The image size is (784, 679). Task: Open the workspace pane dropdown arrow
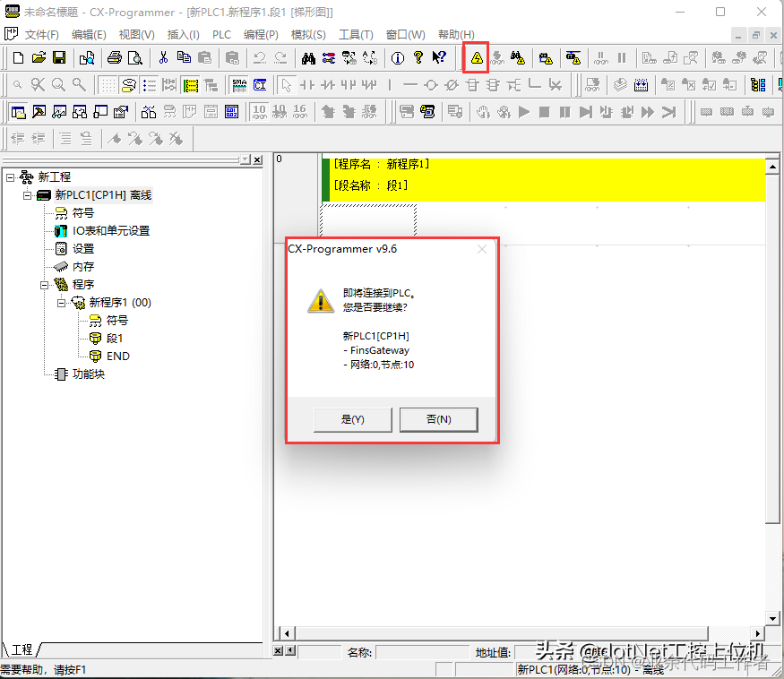(246, 160)
